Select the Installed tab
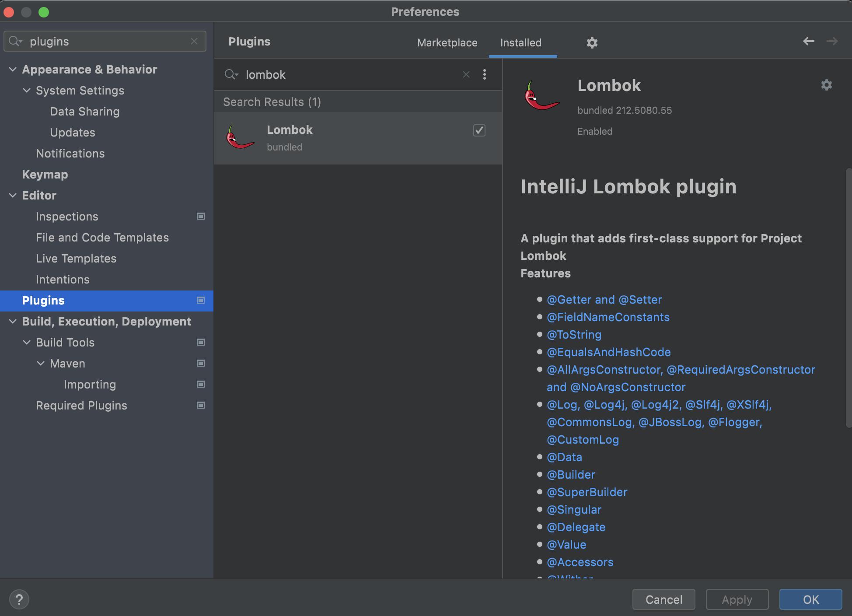The width and height of the screenshot is (852, 616). (x=520, y=42)
